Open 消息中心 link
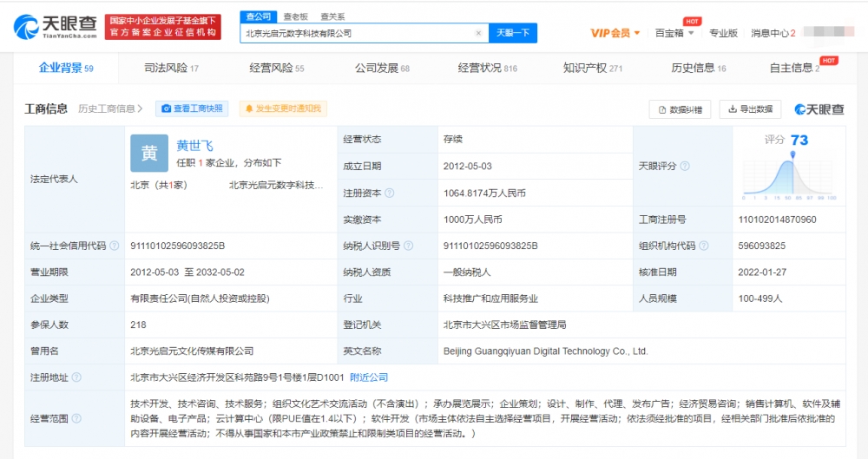Screen dimensions: 868x459 click(x=773, y=33)
